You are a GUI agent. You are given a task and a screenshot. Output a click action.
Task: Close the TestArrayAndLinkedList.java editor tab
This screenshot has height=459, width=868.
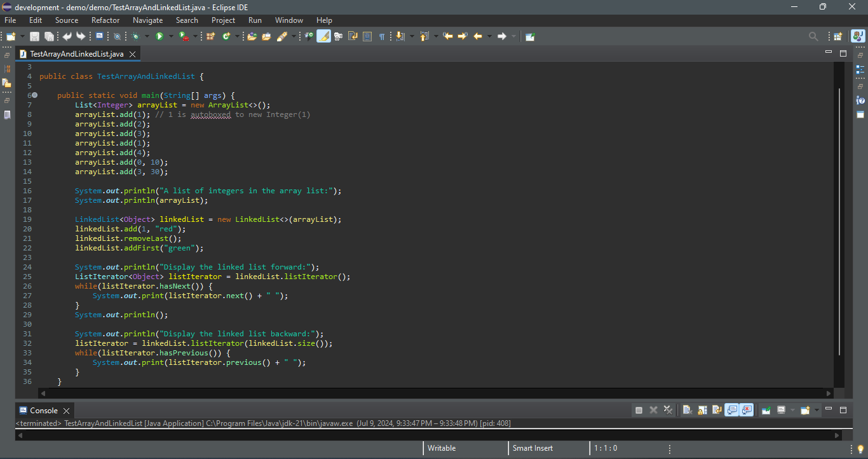pyautogui.click(x=133, y=54)
